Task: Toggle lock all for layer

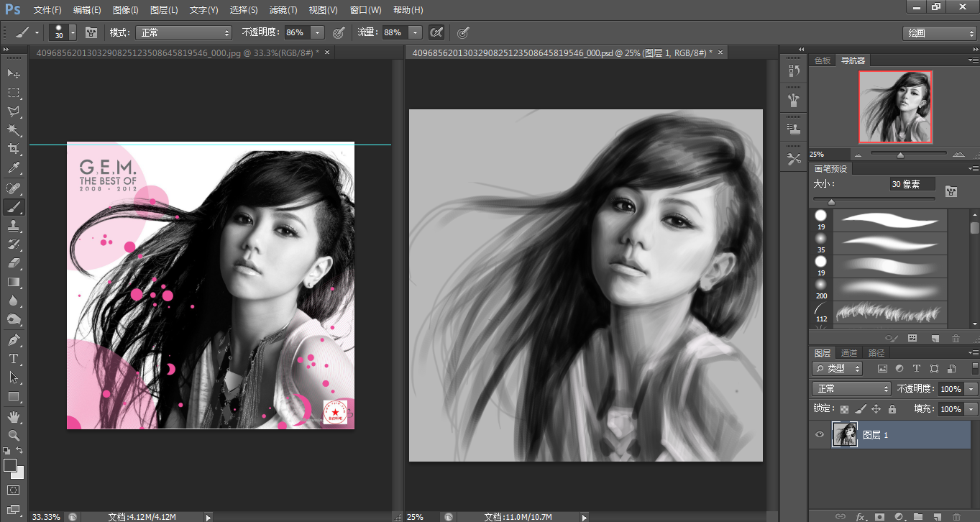Action: coord(892,409)
